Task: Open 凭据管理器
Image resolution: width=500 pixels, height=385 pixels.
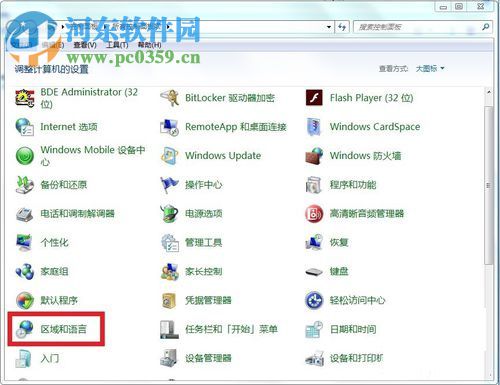Action: (x=196, y=300)
